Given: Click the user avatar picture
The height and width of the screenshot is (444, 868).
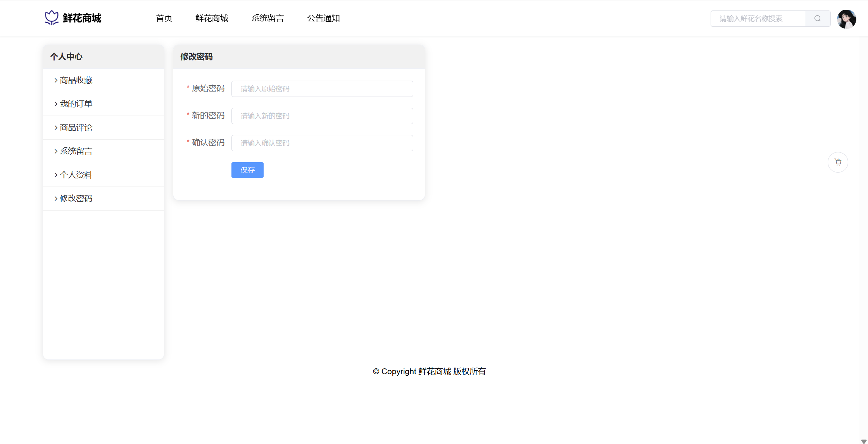Looking at the screenshot, I should (846, 19).
